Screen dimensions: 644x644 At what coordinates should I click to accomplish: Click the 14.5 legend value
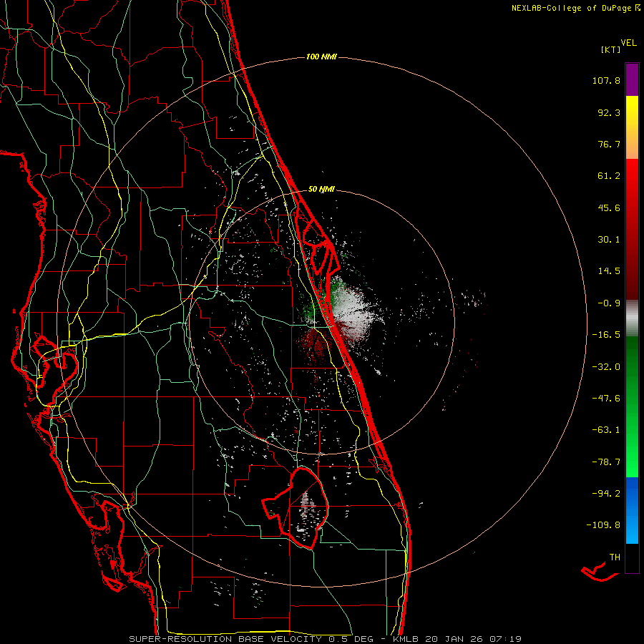point(609,271)
